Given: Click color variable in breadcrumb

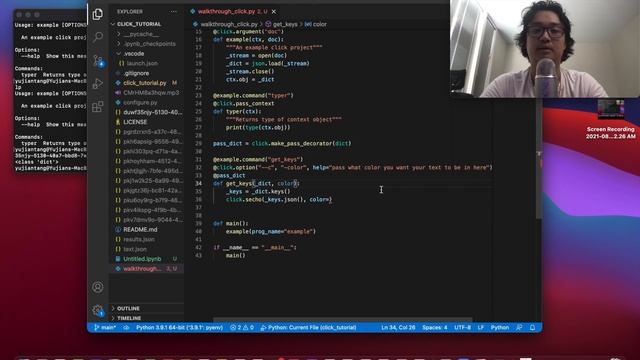Looking at the screenshot, I should (319, 24).
